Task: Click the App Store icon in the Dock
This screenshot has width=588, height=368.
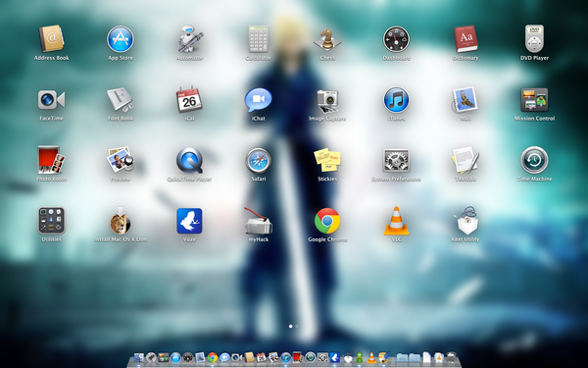Action: (x=175, y=357)
